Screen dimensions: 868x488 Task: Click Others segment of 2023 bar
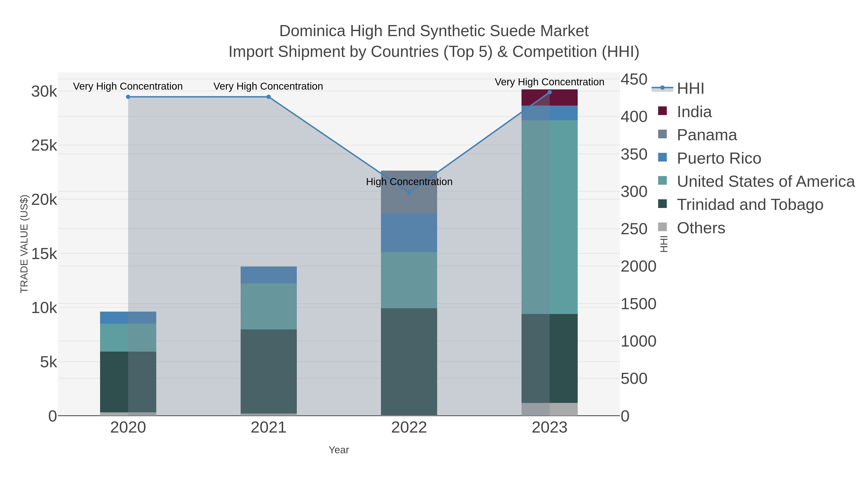pyautogui.click(x=549, y=409)
